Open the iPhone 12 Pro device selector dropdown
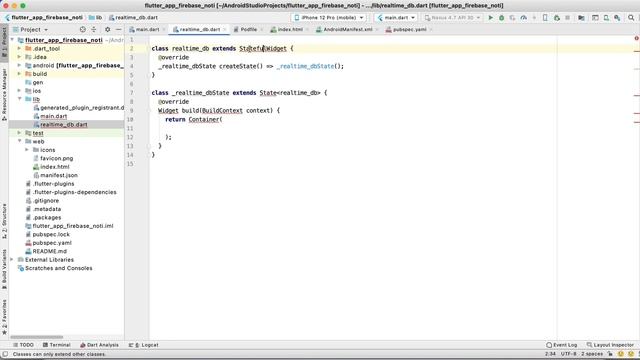The height and width of the screenshot is (360, 640). point(329,18)
